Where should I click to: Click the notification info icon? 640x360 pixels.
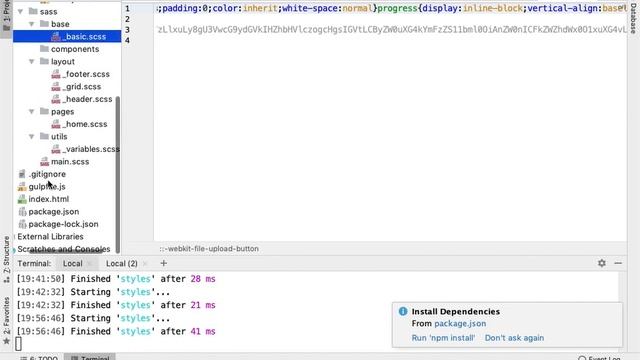tap(403, 311)
